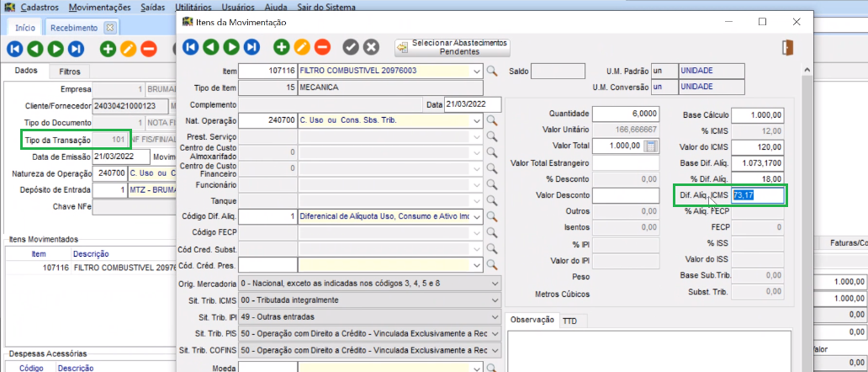This screenshot has width=868, height=372.
Task: Switch to the Filtros tab
Action: click(70, 72)
